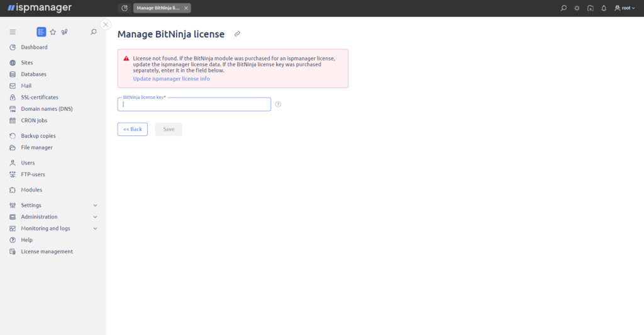Open the root user dropdown
Viewport: 644px width, 335px height.
(x=625, y=8)
